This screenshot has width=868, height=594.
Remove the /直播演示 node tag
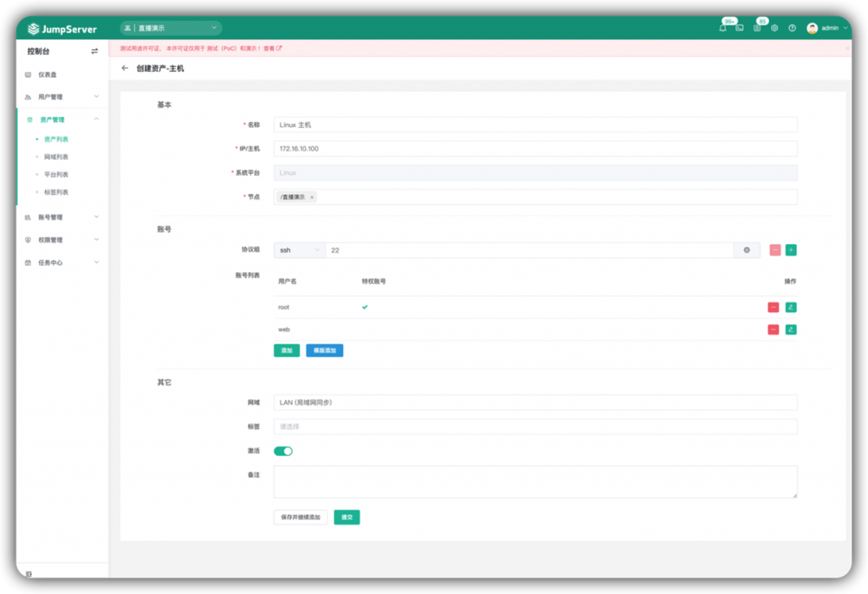coord(312,197)
